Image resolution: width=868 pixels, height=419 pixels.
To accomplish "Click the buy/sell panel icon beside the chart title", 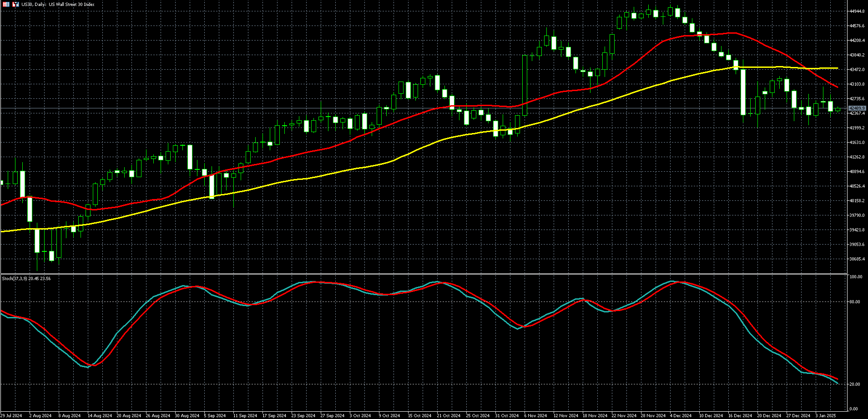I will 15,4.
